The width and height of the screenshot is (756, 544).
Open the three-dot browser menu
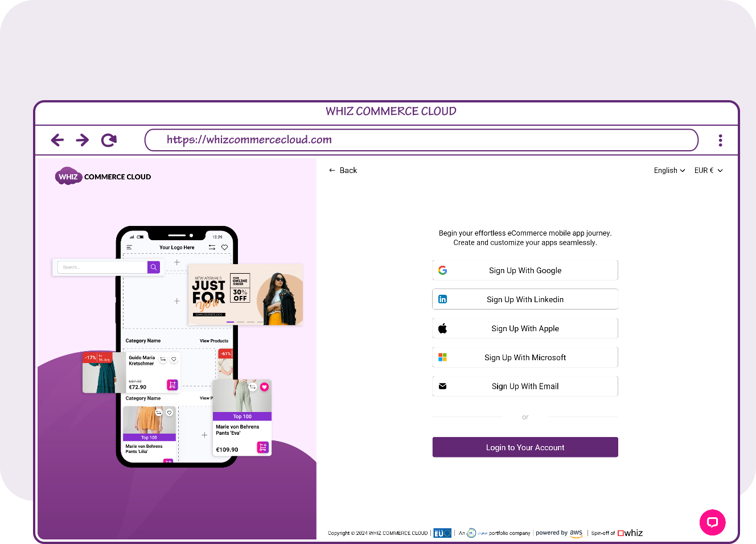(720, 141)
